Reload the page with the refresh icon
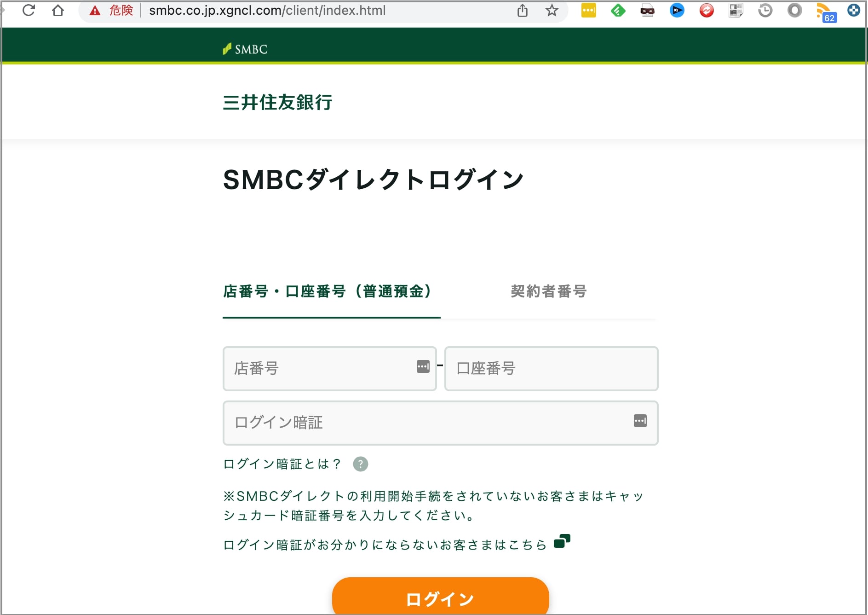 point(29,10)
